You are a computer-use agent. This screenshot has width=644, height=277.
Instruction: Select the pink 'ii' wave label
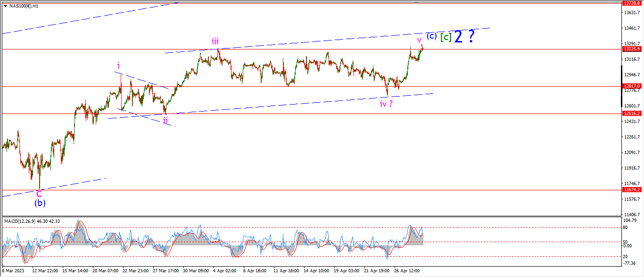pyautogui.click(x=165, y=120)
